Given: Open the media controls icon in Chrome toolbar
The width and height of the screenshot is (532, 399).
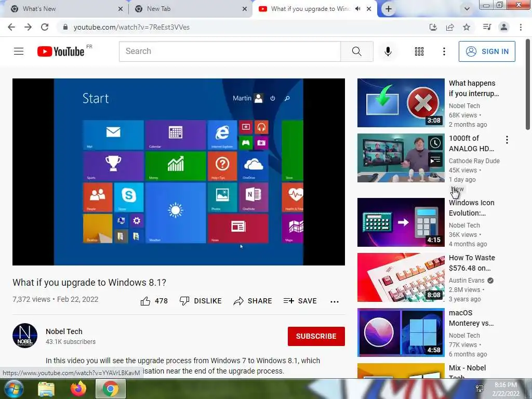Looking at the screenshot, I should pyautogui.click(x=487, y=27).
